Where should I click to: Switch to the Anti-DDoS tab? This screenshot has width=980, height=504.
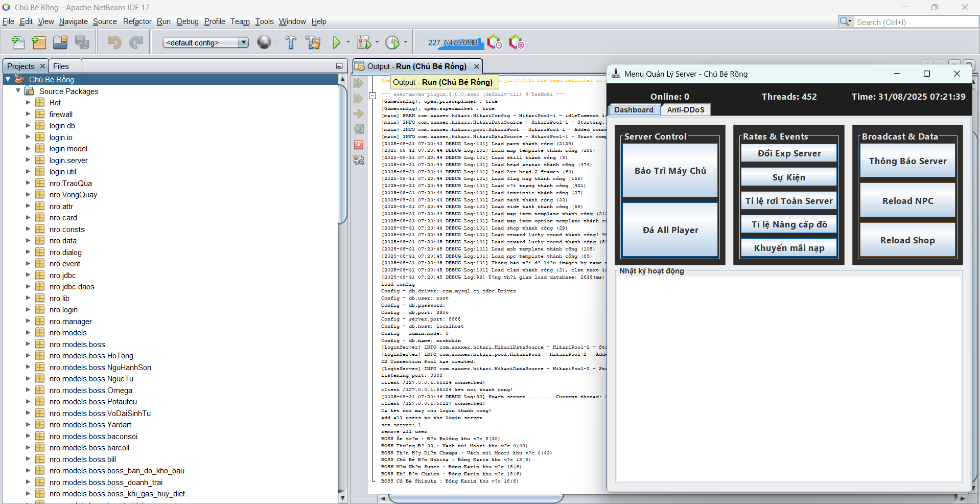pyautogui.click(x=686, y=110)
